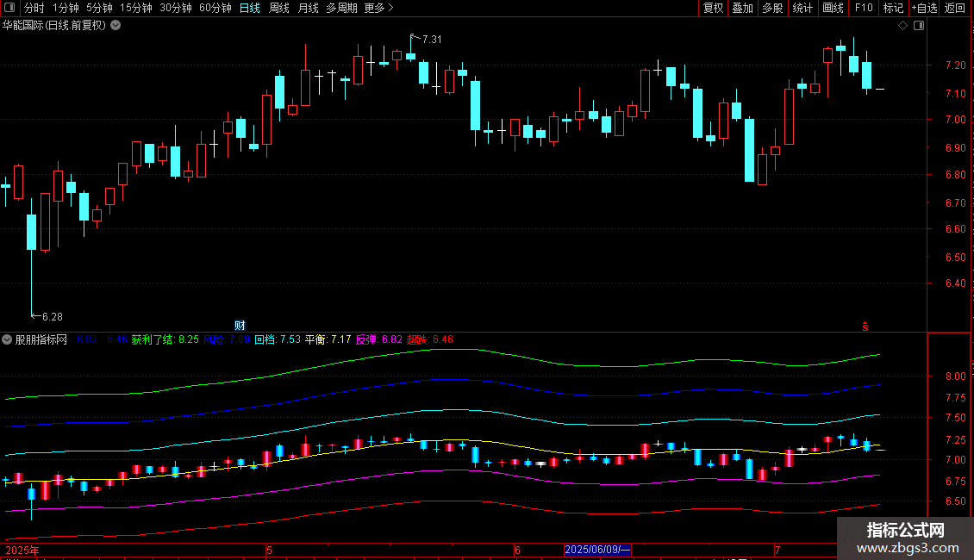Click the 超跌: 6.46 indicator value
974x560 pixels.
430,339
